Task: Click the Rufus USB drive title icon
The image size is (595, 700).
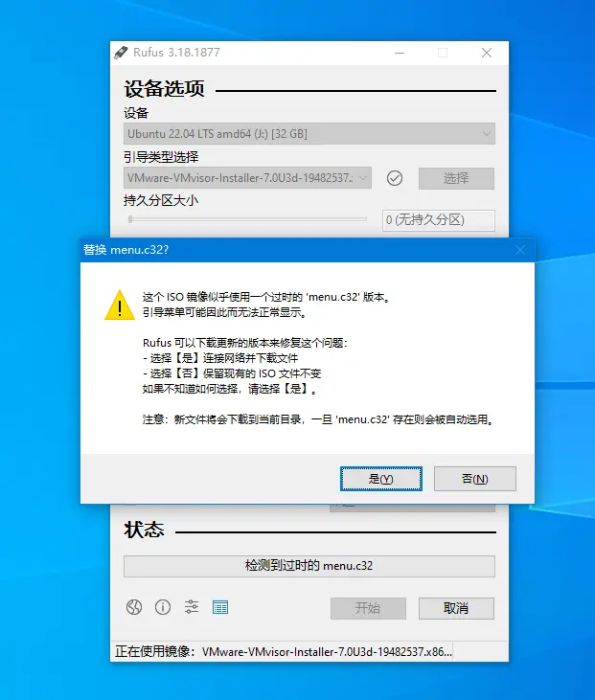Action: [x=121, y=53]
